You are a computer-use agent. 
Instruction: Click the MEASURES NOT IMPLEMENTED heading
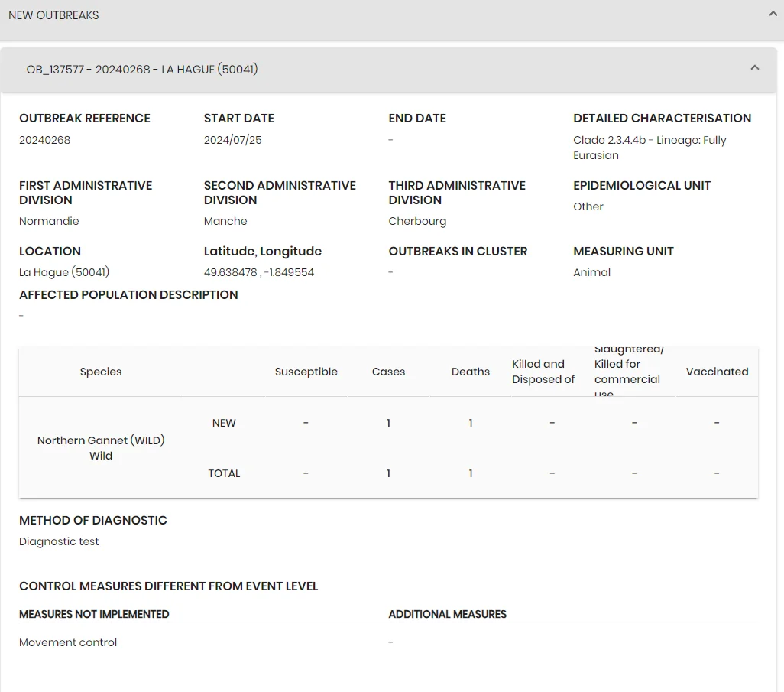click(x=94, y=614)
